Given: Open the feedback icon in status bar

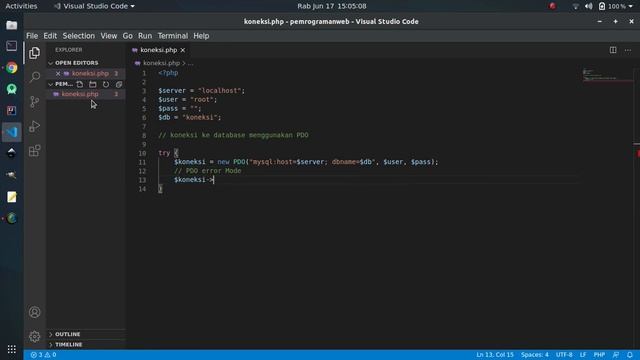Looking at the screenshot, I should pos(616,355).
